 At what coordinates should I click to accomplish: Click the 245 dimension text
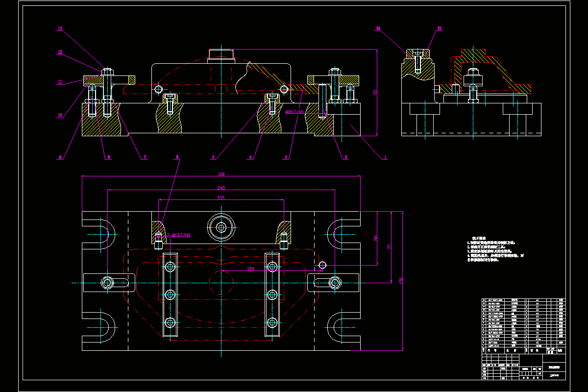(x=221, y=188)
